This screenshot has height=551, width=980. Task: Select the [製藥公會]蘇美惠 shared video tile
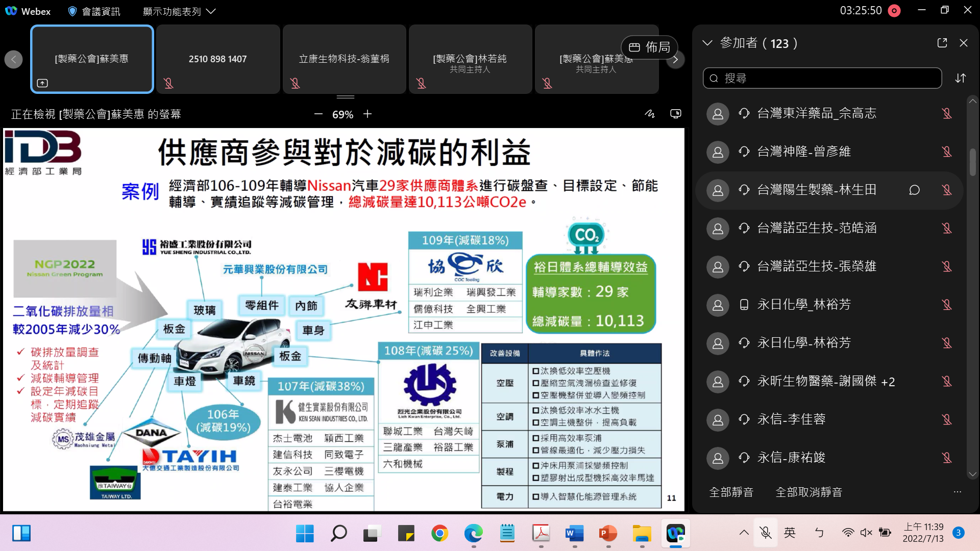point(92,59)
